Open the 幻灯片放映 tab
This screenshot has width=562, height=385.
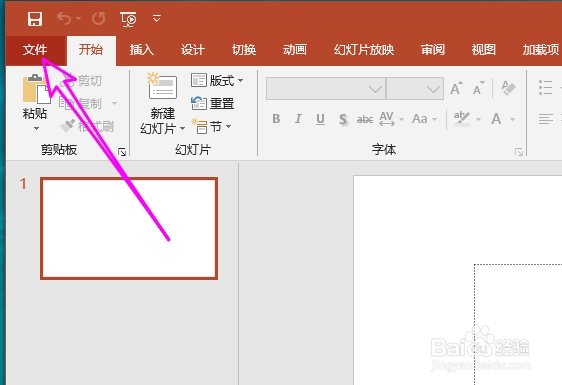pyautogui.click(x=364, y=50)
